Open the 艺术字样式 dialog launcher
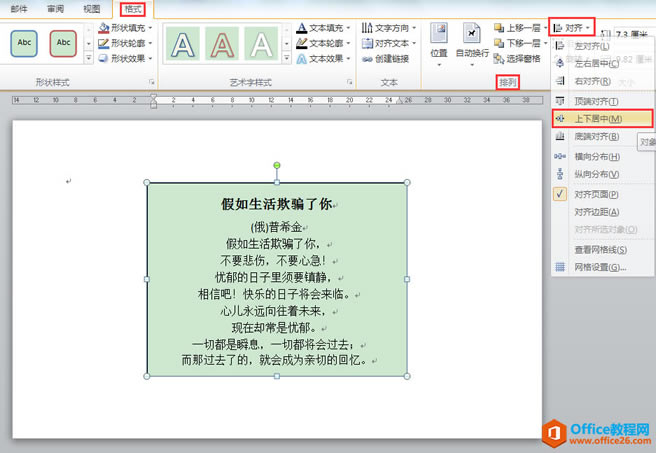The image size is (656, 453). click(x=350, y=82)
